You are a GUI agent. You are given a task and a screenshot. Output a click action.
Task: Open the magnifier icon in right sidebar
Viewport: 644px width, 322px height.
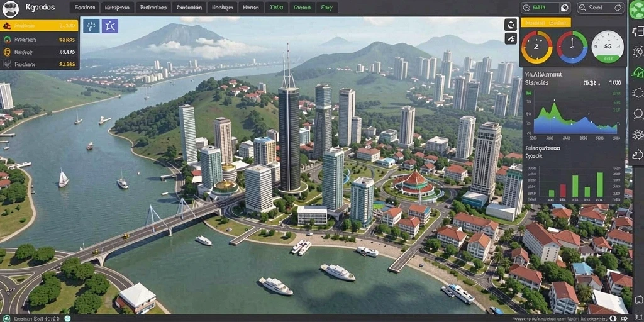click(x=638, y=114)
